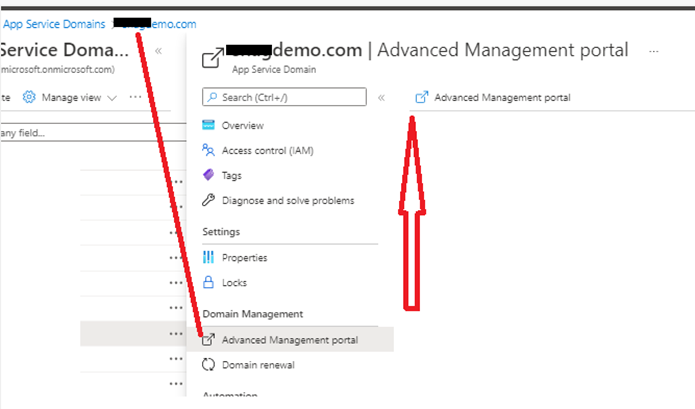Screen dimensions: 695x409
Task: Select Advanced Management portal in sidebar
Action: click(290, 339)
